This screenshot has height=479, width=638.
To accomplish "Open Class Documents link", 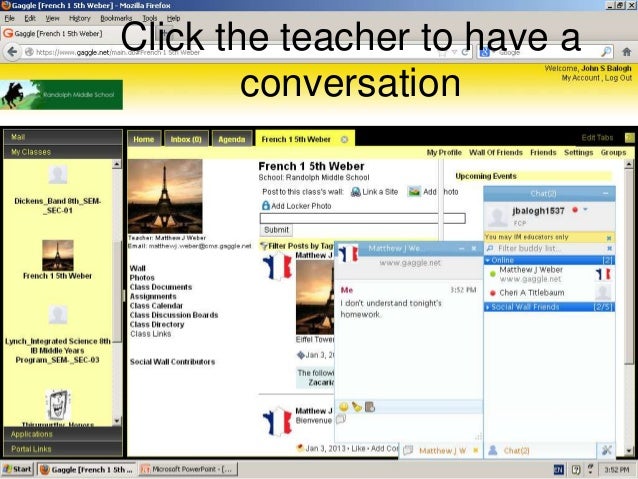I will [x=161, y=287].
